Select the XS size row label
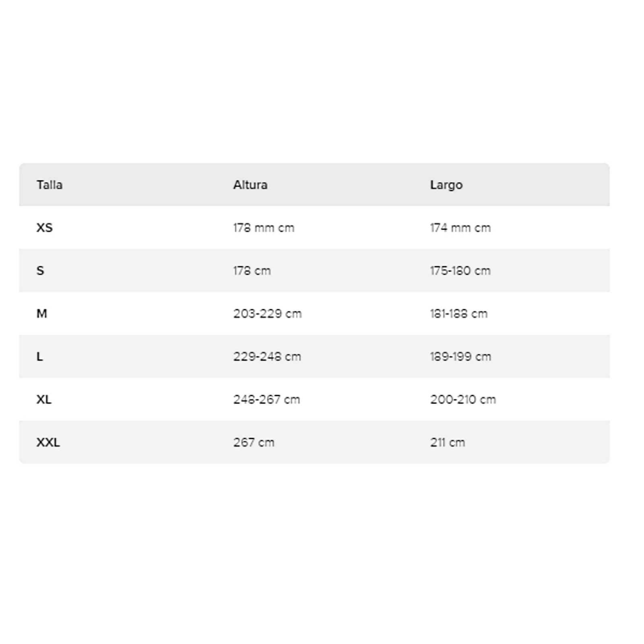The width and height of the screenshot is (644, 644). [45, 228]
